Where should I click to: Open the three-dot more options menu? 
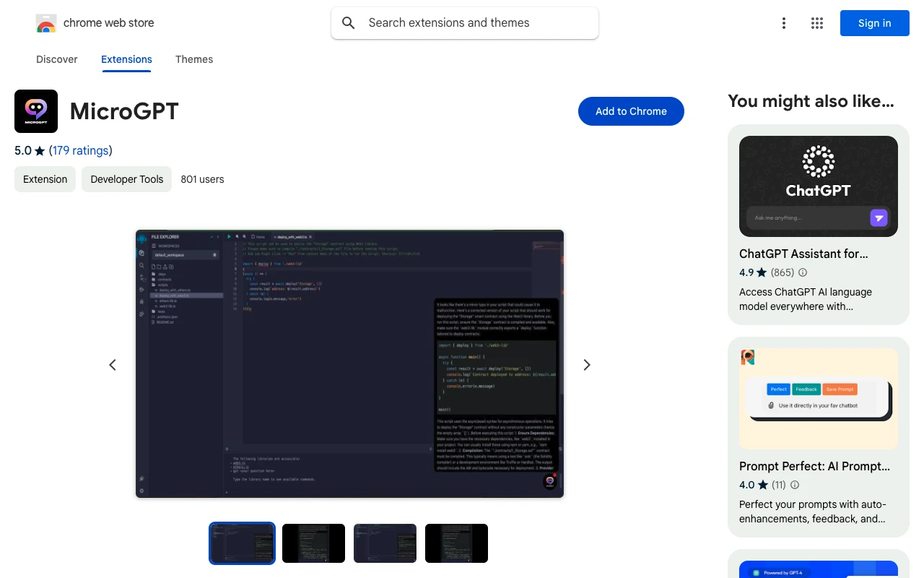tap(783, 23)
